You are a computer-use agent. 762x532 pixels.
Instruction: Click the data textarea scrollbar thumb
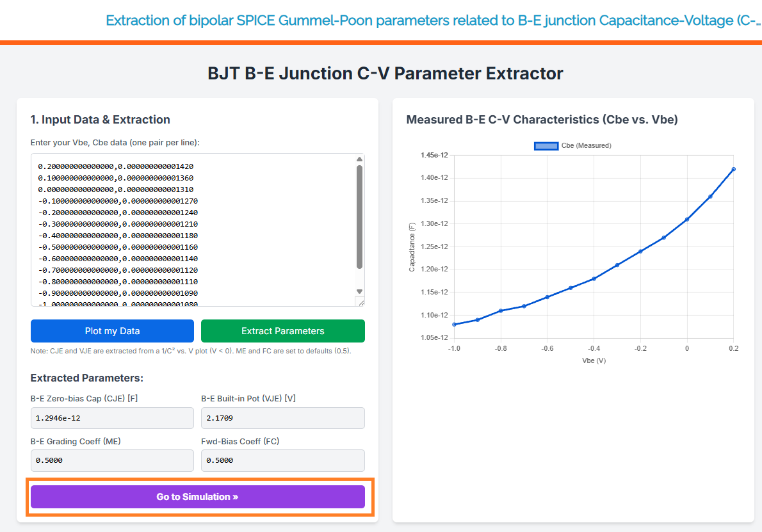tap(359, 216)
